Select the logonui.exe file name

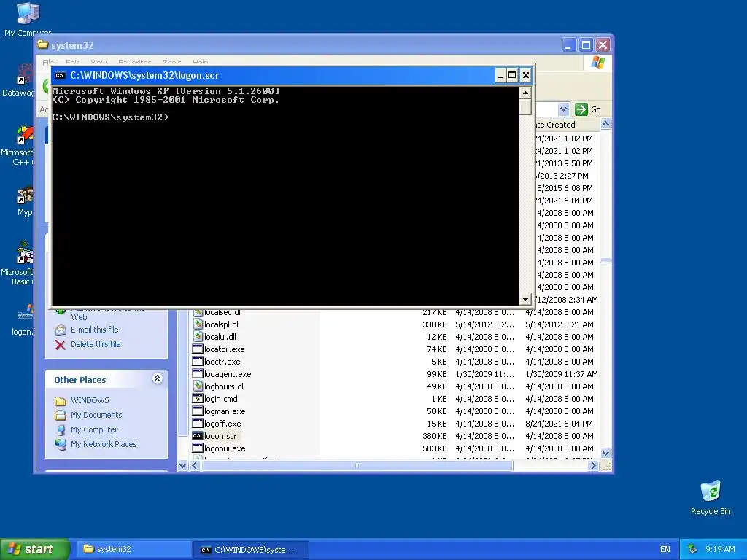[x=225, y=448]
